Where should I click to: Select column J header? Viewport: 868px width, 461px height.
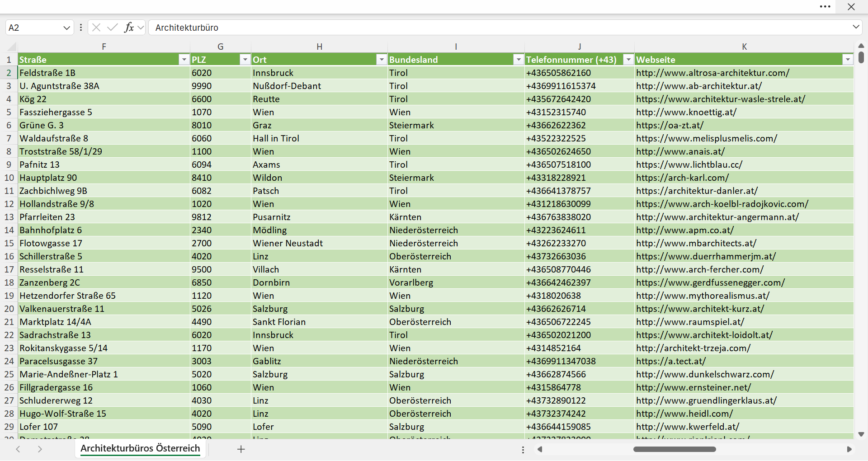pyautogui.click(x=580, y=47)
